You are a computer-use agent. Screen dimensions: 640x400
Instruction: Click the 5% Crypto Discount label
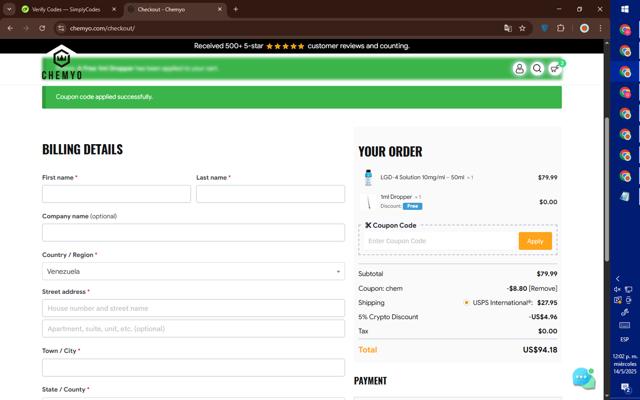point(388,317)
